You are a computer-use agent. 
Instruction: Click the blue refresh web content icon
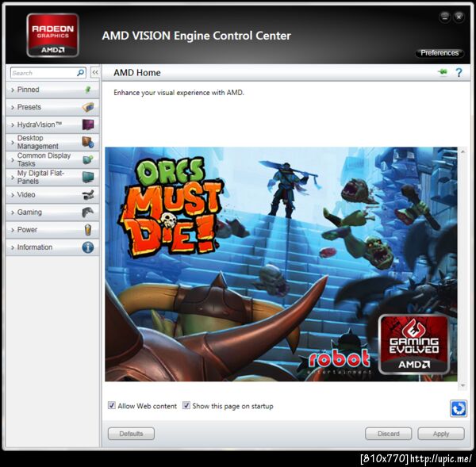(459, 408)
